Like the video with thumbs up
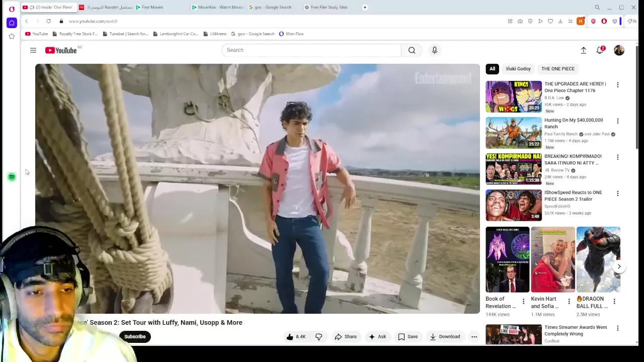 296,337
